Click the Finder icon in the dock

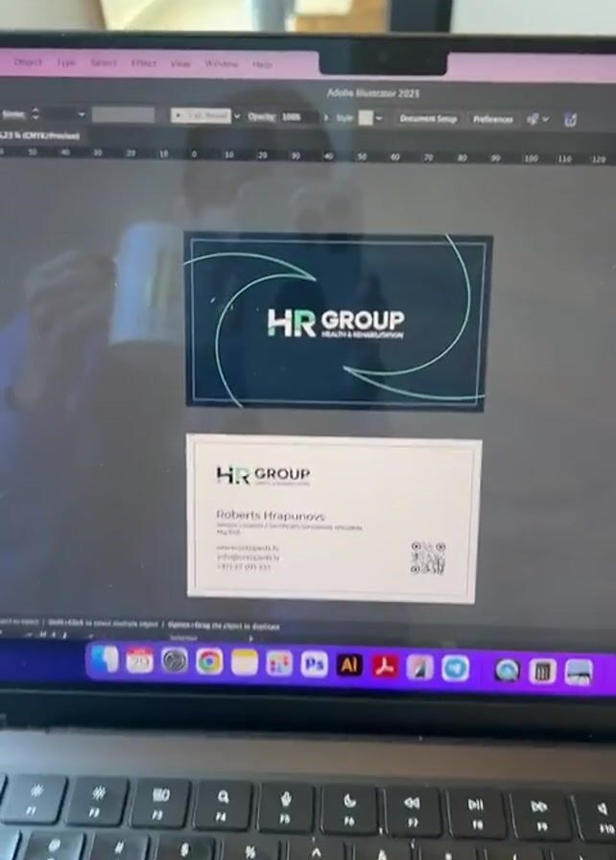pyautogui.click(x=106, y=658)
